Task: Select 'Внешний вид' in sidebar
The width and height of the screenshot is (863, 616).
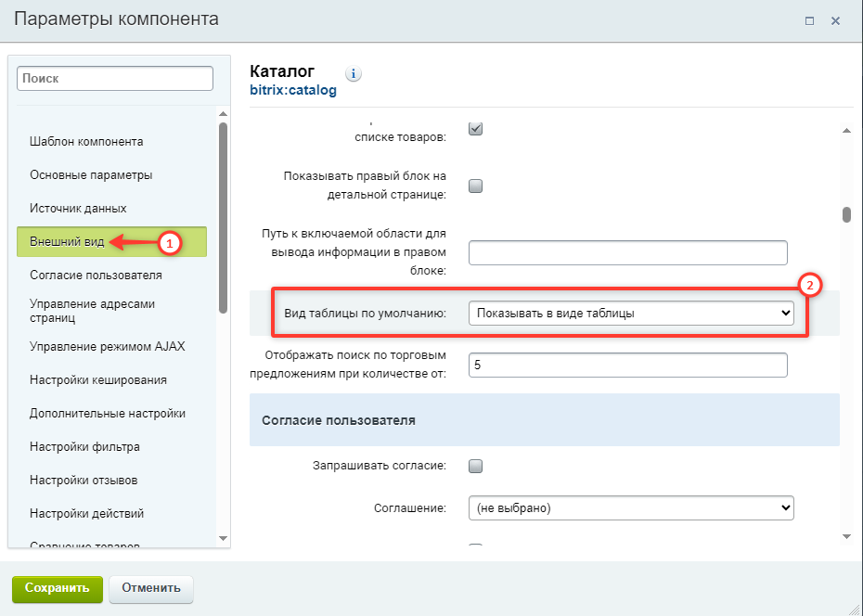Action: (111, 242)
